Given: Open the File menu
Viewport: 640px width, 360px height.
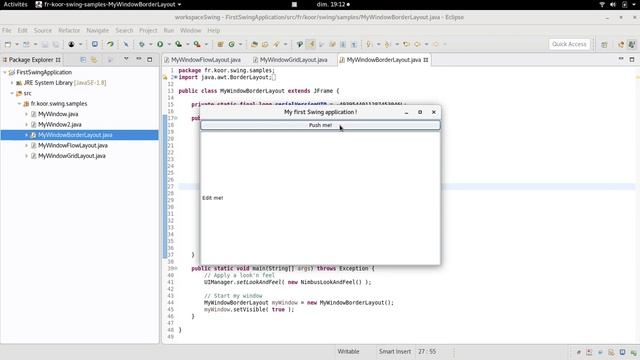Looking at the screenshot, I should (7, 31).
